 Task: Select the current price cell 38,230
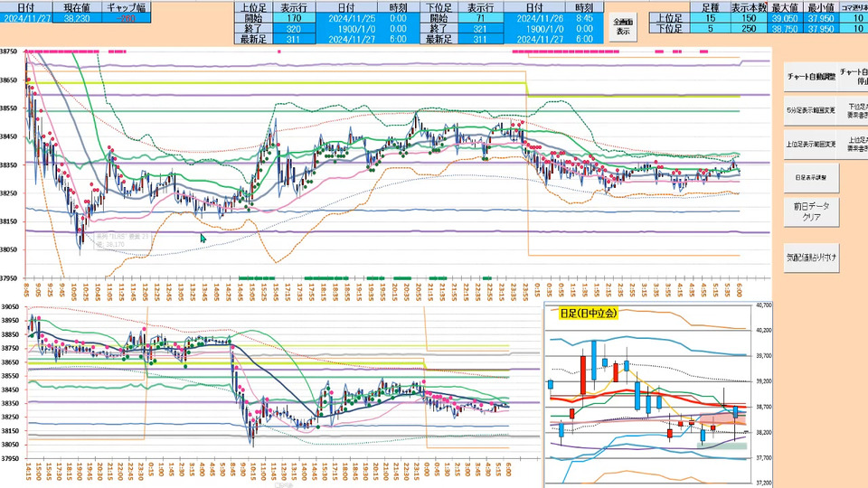(78, 18)
